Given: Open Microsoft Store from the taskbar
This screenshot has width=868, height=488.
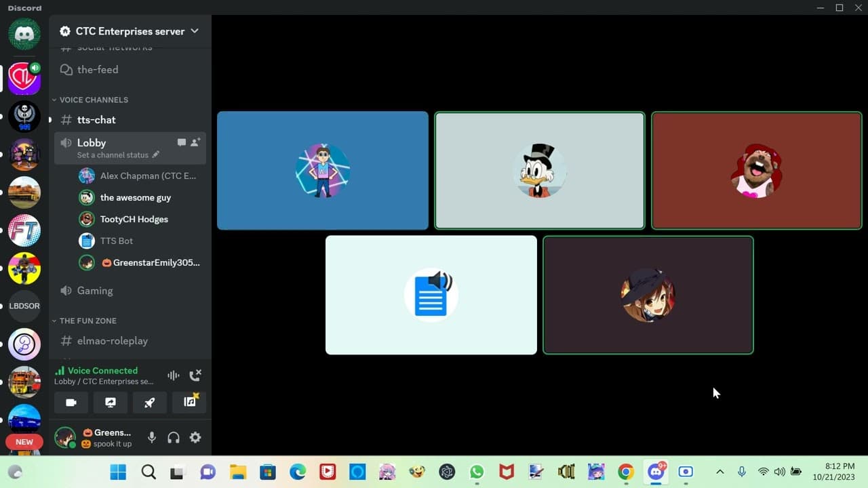Looking at the screenshot, I should pos(267,472).
